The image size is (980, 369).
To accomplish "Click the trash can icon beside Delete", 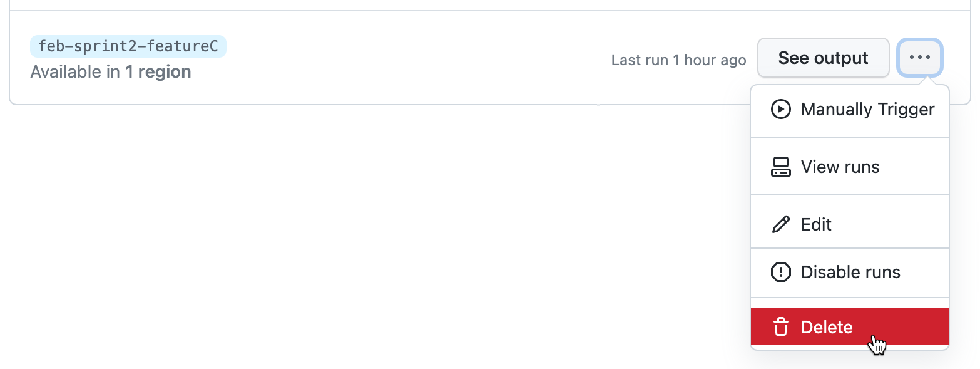I will (780, 327).
